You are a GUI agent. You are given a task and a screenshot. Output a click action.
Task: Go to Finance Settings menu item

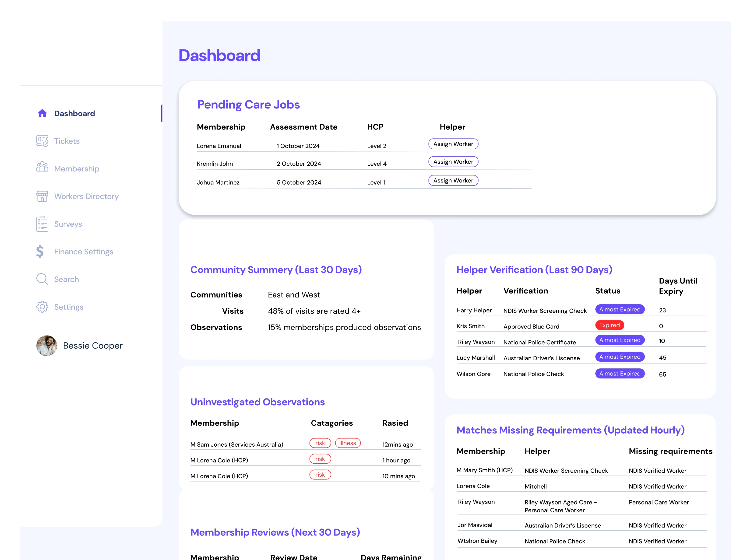(84, 252)
